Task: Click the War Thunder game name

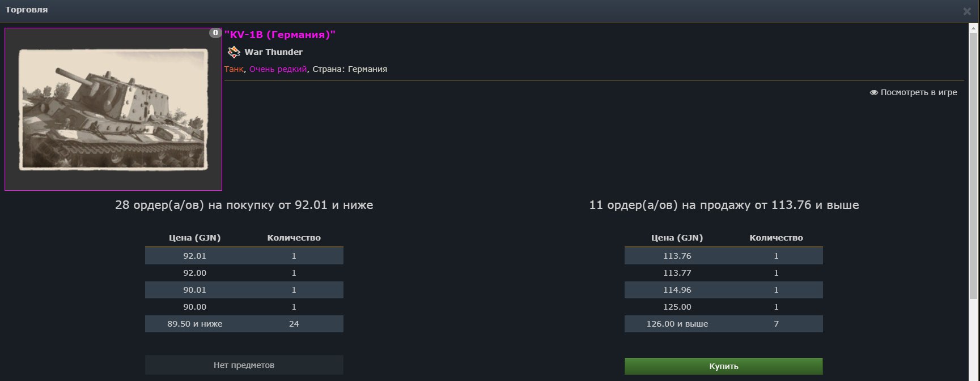Action: click(x=273, y=52)
